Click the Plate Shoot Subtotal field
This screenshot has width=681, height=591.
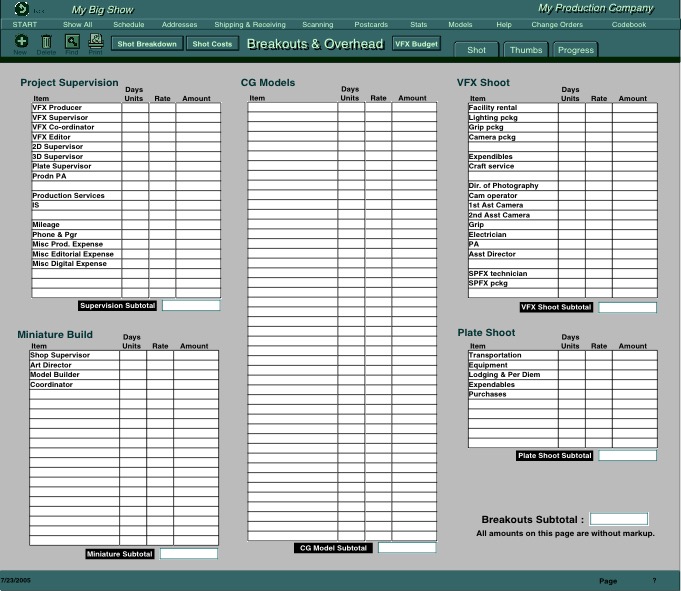click(627, 455)
